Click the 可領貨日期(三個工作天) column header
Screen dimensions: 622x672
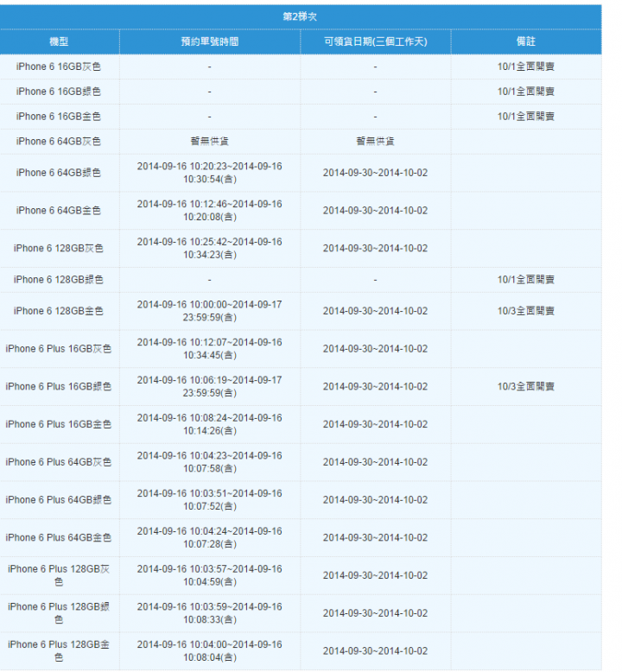[x=376, y=41]
